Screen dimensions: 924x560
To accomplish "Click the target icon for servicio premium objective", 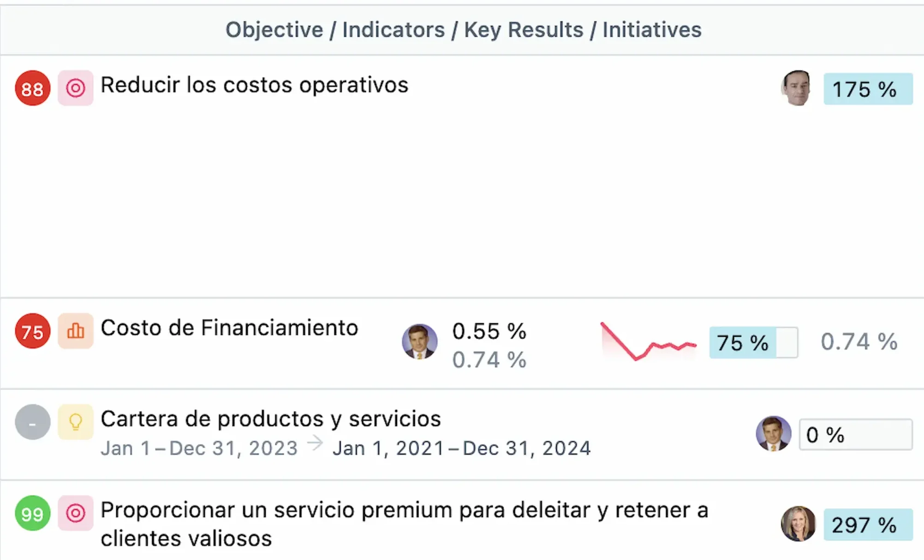I will coord(75,513).
